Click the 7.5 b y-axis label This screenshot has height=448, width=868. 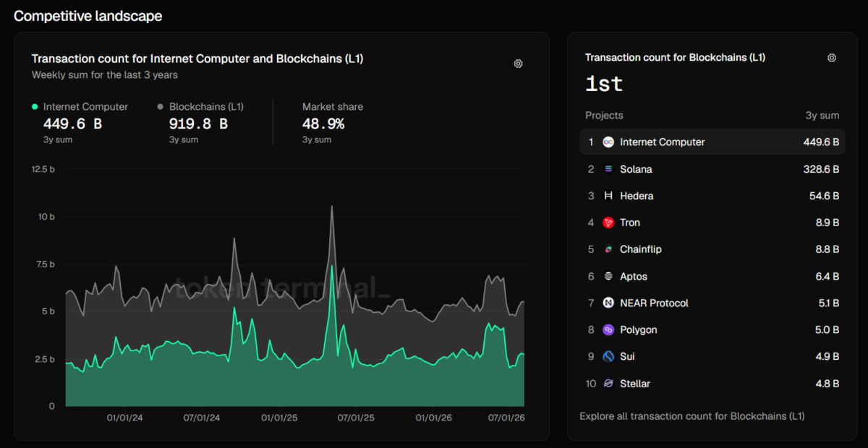[44, 264]
